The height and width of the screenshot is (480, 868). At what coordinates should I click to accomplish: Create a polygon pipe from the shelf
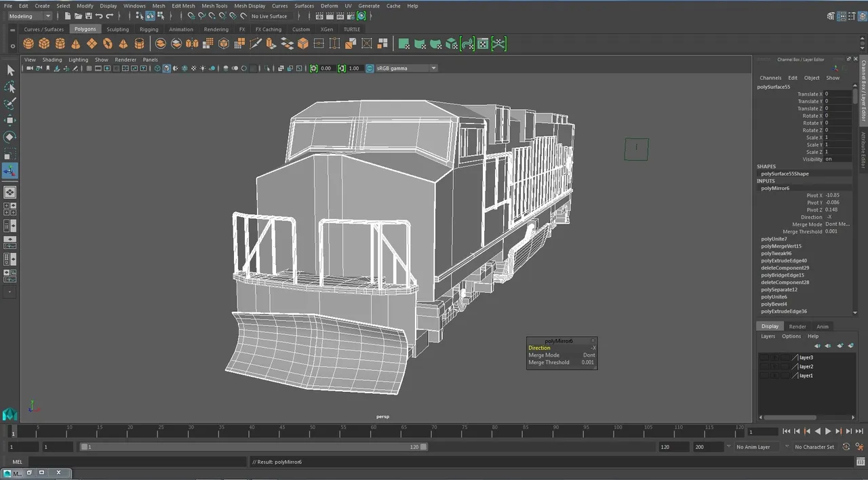tap(139, 43)
